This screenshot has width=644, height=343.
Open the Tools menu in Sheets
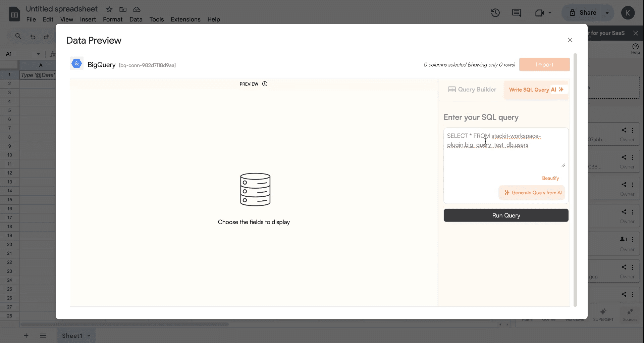[157, 19]
